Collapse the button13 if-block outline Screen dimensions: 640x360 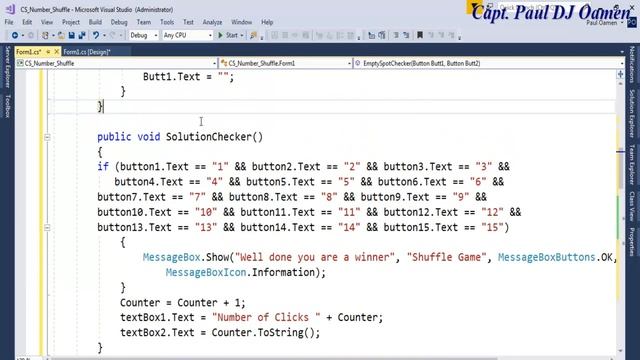[x=47, y=228]
